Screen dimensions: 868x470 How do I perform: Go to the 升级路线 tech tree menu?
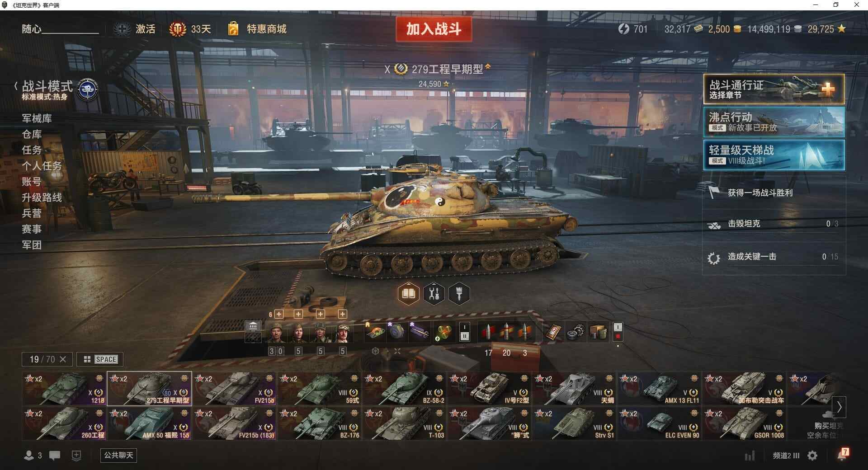(x=42, y=197)
